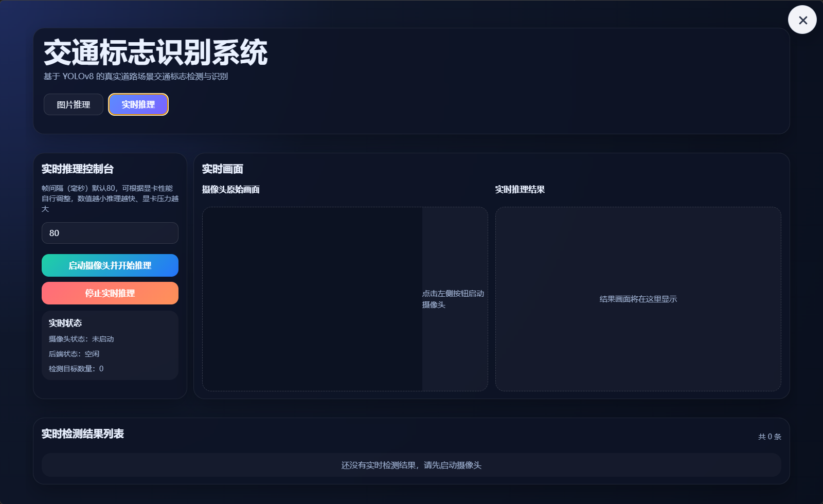Click the 启动摄像头并开始推理 button
The width and height of the screenshot is (823, 504).
click(110, 265)
